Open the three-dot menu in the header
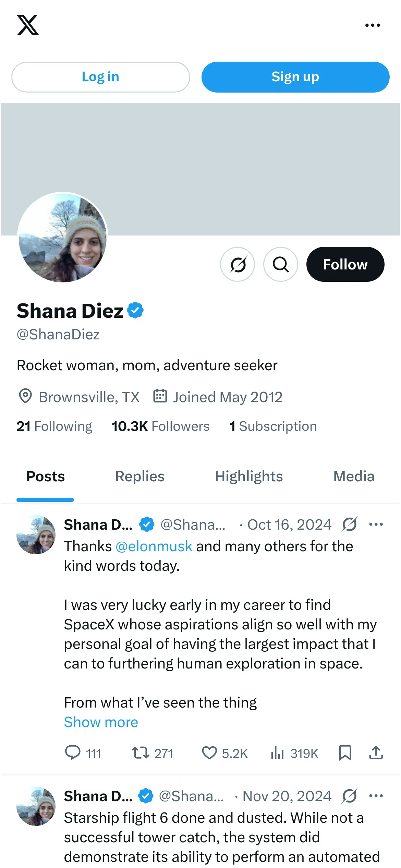Screen dimensions: 401x868 [373, 25]
